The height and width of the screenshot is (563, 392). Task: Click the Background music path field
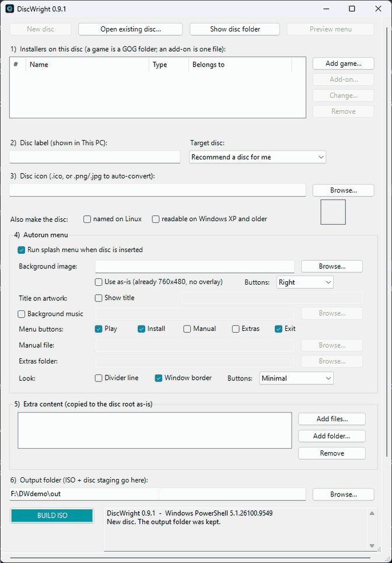coord(195,313)
